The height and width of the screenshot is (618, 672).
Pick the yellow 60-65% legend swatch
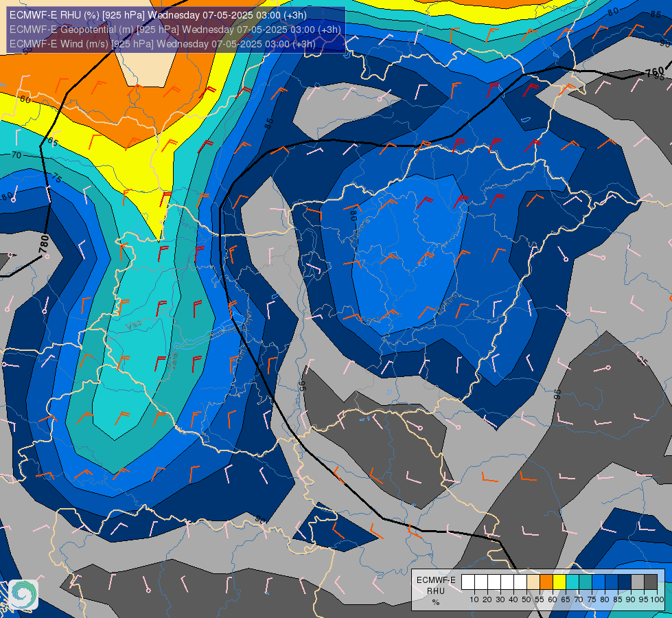pos(559,582)
